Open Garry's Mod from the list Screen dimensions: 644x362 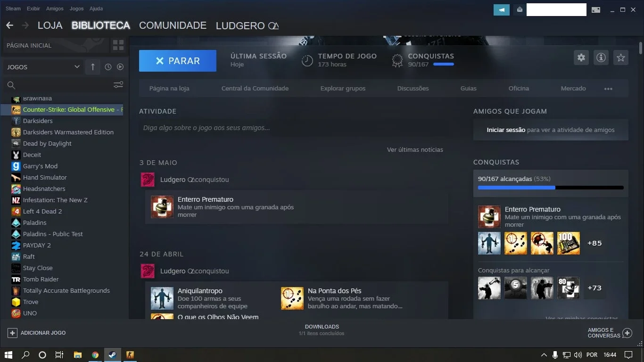point(40,166)
